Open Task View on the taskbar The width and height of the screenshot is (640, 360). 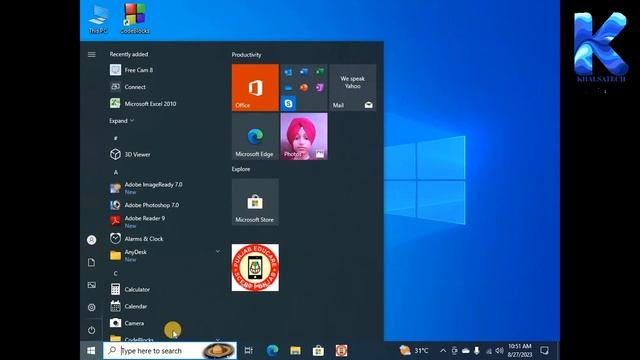click(x=248, y=351)
